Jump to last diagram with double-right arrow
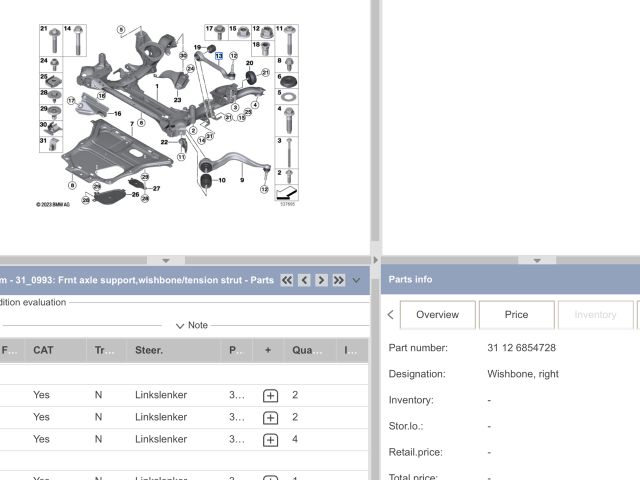The image size is (640, 480). (339, 280)
